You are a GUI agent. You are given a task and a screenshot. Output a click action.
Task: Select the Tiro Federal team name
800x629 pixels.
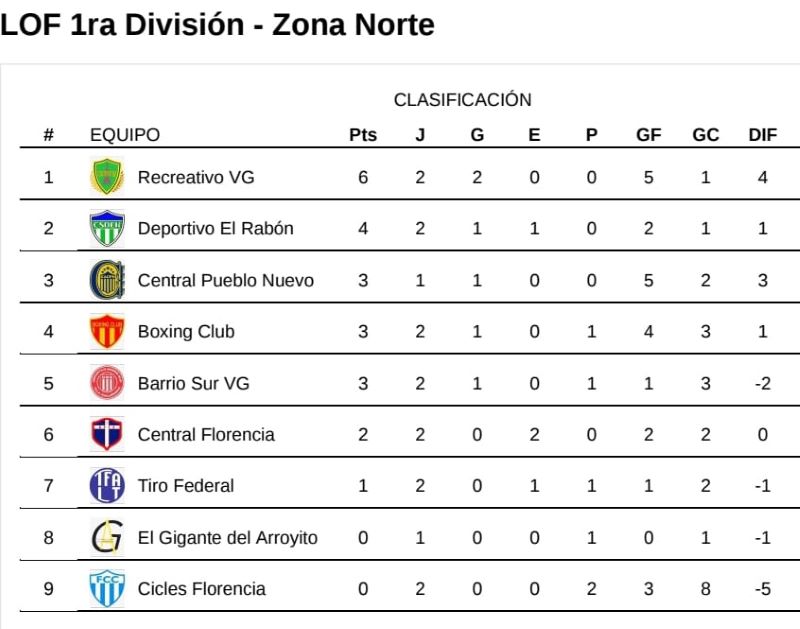[185, 486]
